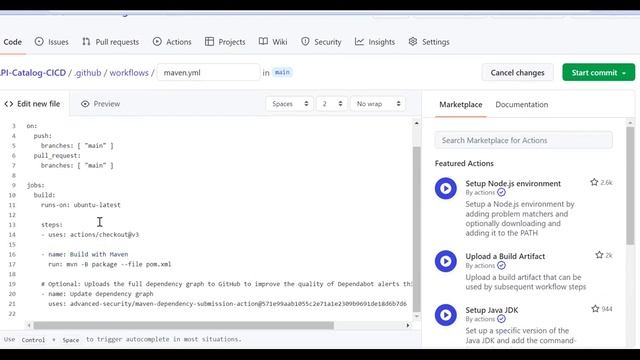The width and height of the screenshot is (640, 360).
Task: Click the main branch label
Action: (282, 72)
